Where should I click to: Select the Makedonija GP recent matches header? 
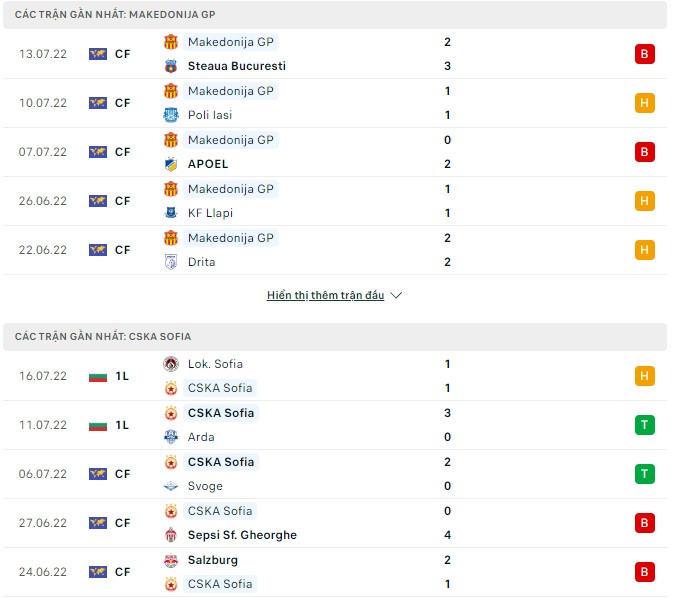tap(115, 15)
